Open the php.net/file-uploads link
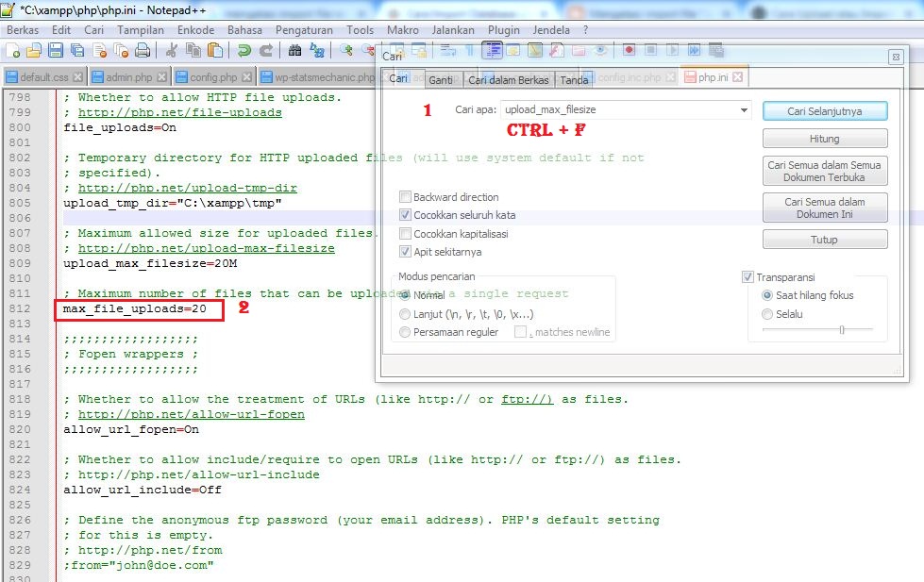 pyautogui.click(x=179, y=112)
